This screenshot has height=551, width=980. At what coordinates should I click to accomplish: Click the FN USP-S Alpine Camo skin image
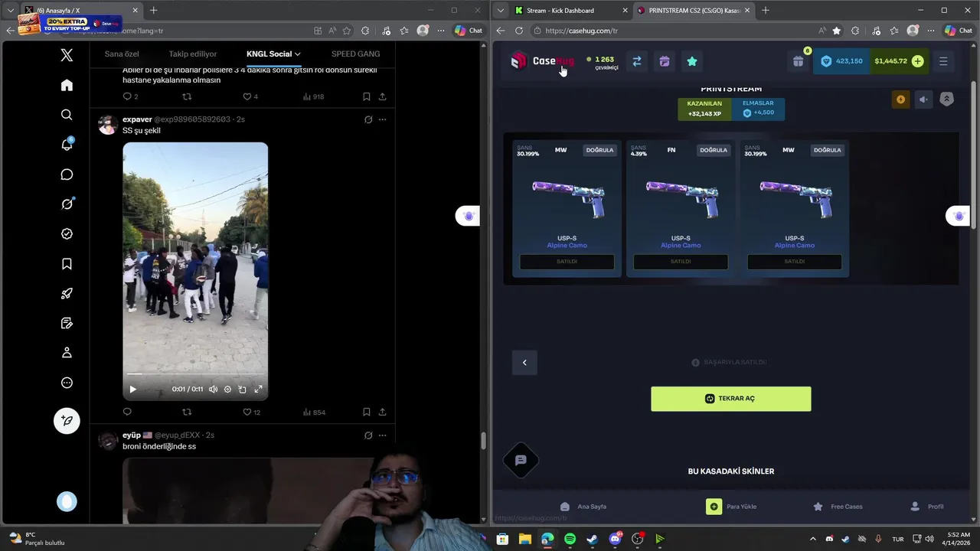pos(681,199)
